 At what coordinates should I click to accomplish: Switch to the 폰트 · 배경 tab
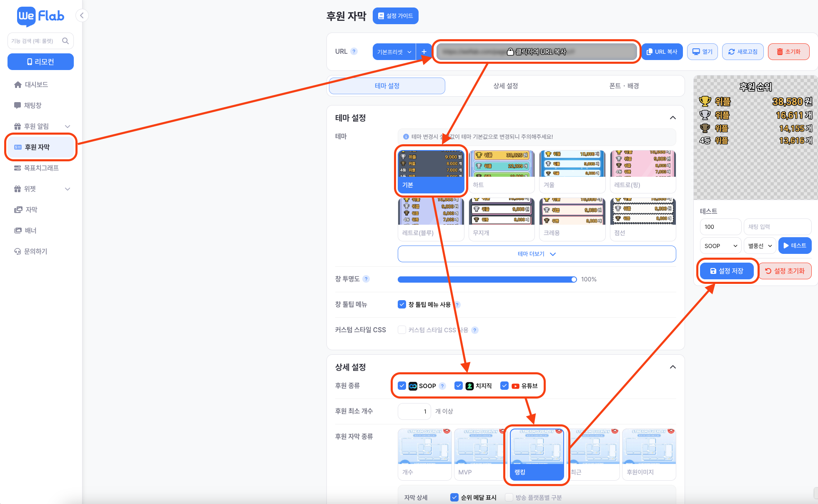(624, 86)
